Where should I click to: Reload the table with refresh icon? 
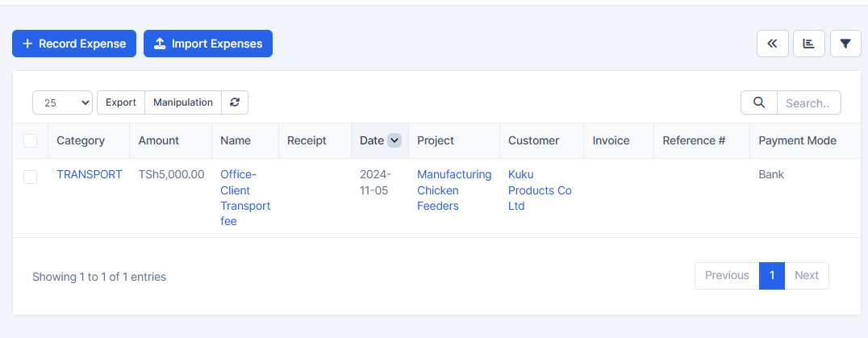click(x=235, y=102)
